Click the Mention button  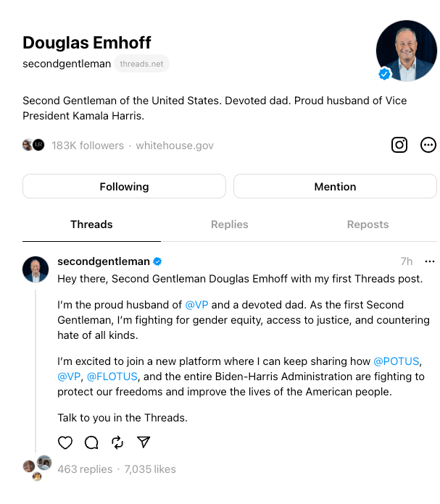(335, 187)
